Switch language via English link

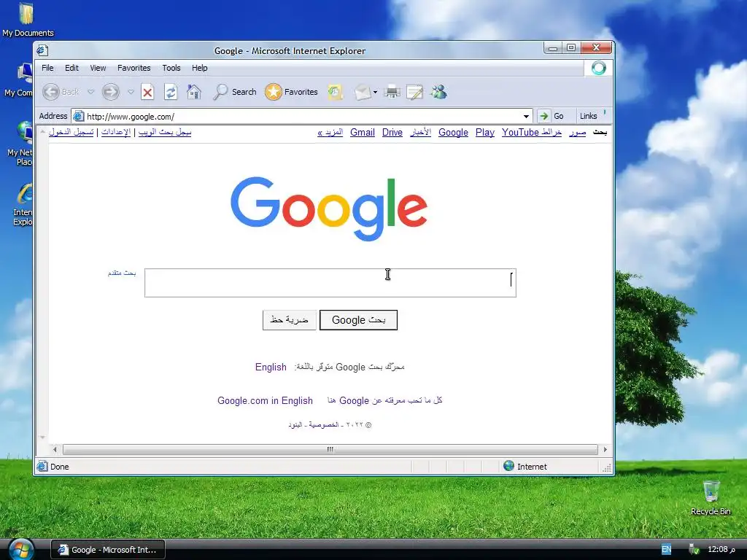coord(271,367)
